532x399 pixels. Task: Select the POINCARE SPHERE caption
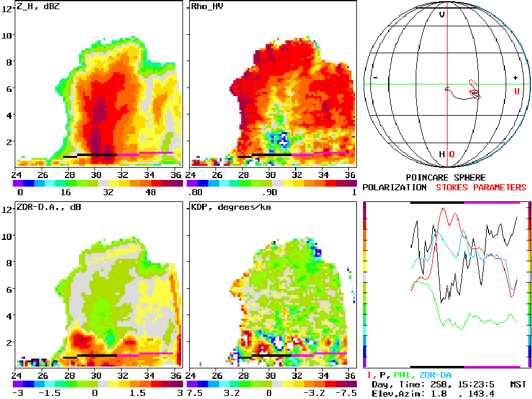[446, 177]
